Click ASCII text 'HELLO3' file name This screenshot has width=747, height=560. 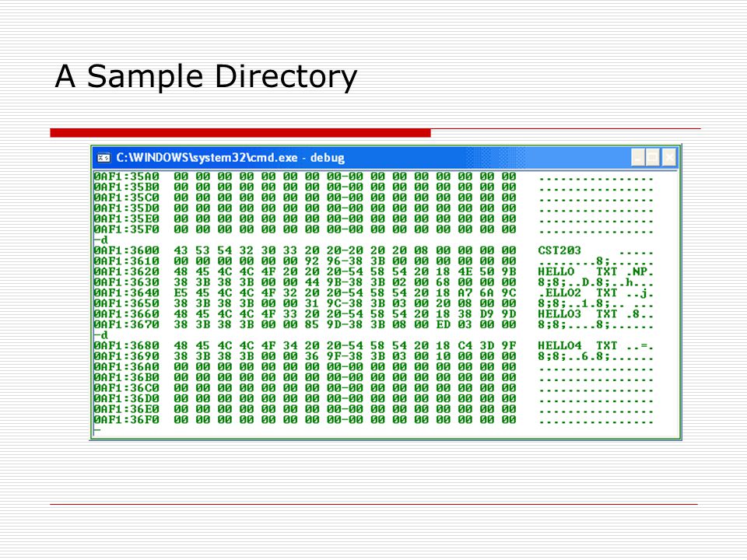[559, 313]
